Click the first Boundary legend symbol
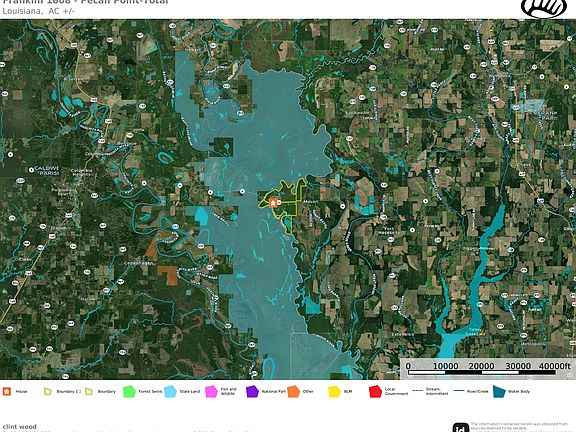Image resolution: width=576 pixels, height=432 pixels. point(48,392)
